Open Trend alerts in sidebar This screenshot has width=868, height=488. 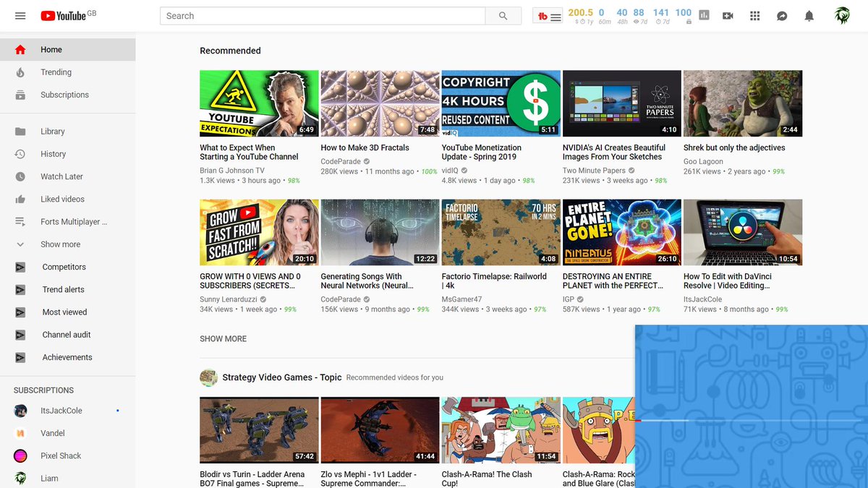[68, 289]
